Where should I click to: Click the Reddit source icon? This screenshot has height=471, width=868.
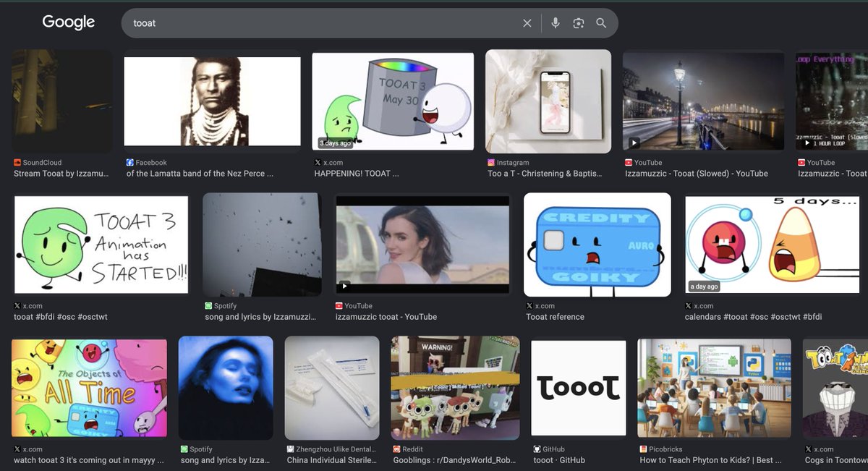coord(397,449)
